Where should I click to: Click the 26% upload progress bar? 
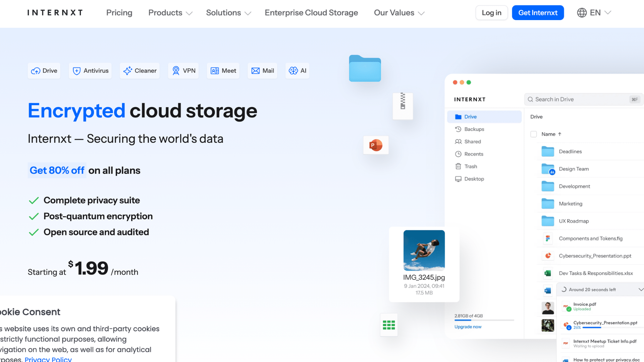610,327
